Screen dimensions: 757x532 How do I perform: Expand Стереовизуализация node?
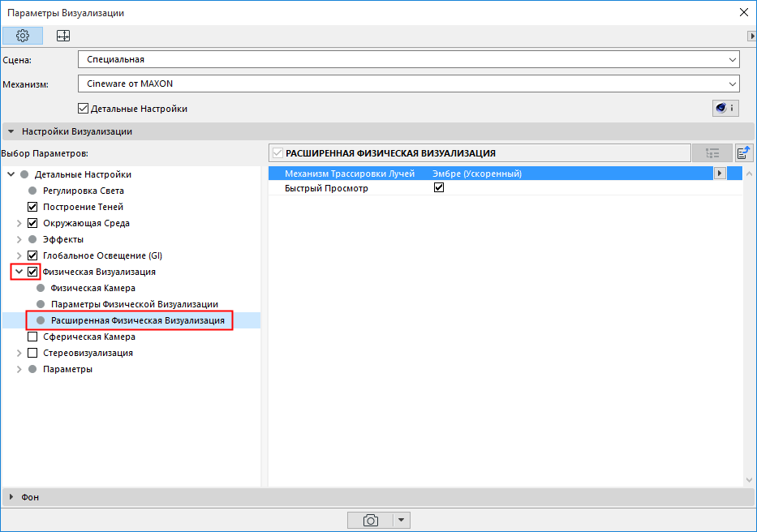[19, 353]
